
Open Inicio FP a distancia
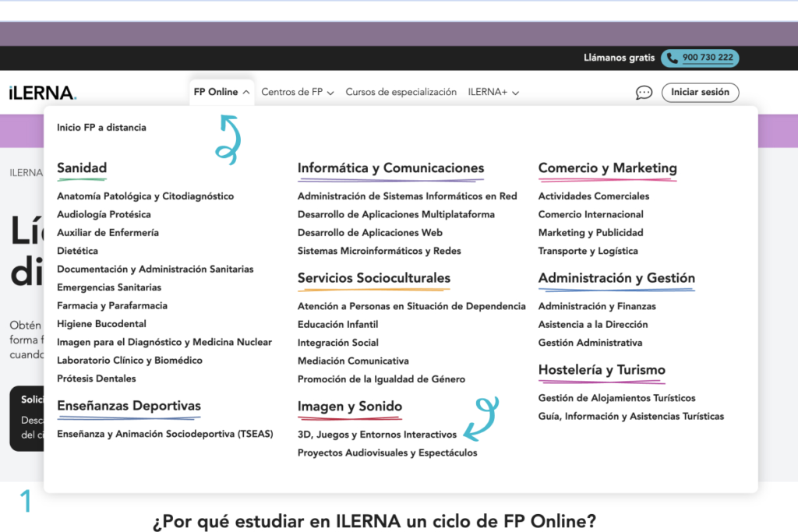tap(101, 127)
